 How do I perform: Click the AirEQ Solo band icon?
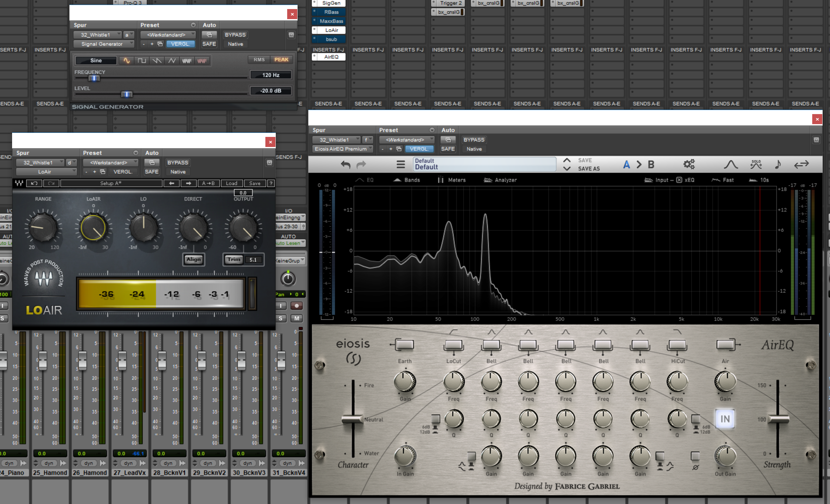pos(756,164)
